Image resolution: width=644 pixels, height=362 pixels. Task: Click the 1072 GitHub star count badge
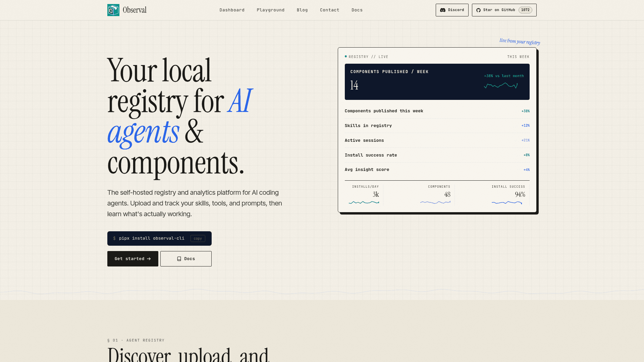pos(525,10)
